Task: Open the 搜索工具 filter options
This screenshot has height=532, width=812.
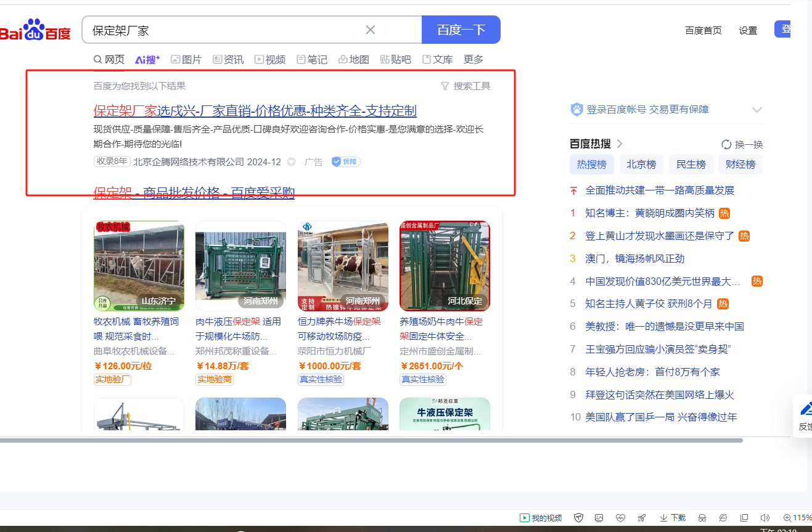Action: (465, 86)
